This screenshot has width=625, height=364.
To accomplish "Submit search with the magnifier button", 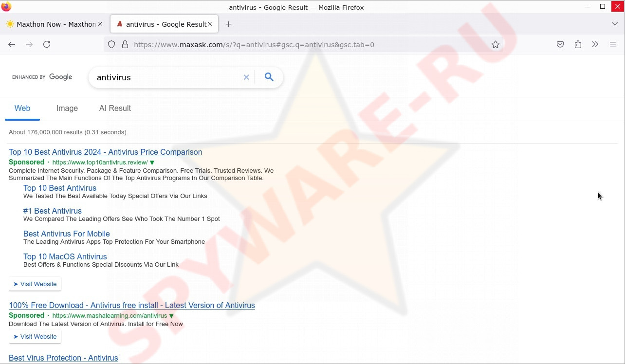I will pyautogui.click(x=269, y=77).
